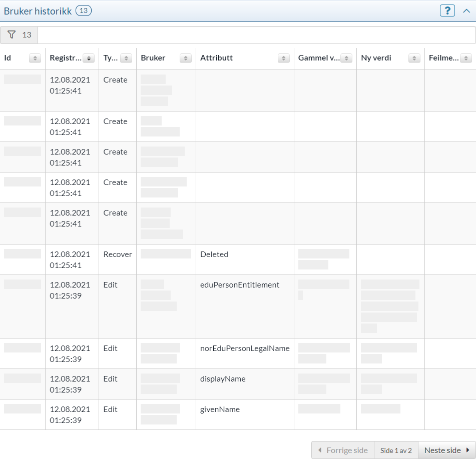This screenshot has width=476, height=459.
Task: Sort by the Type column icon
Action: pos(126,58)
